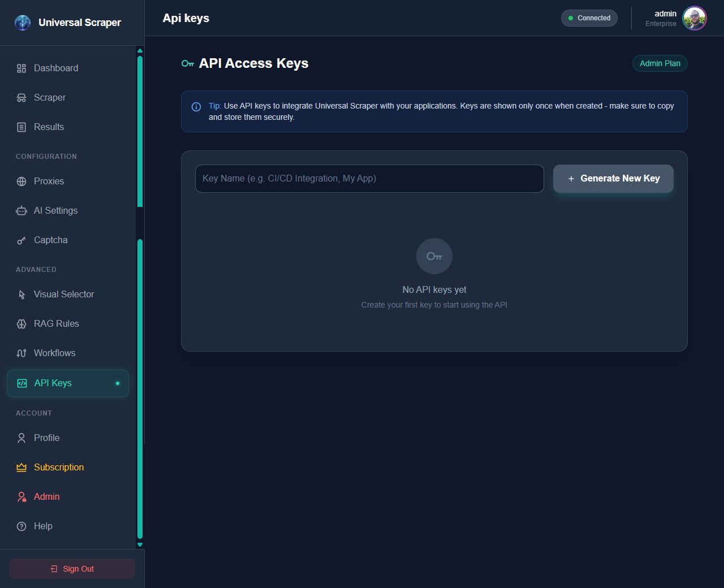724x588 pixels.
Task: Click the sidebar scrollbar up arrow
Action: (x=140, y=51)
